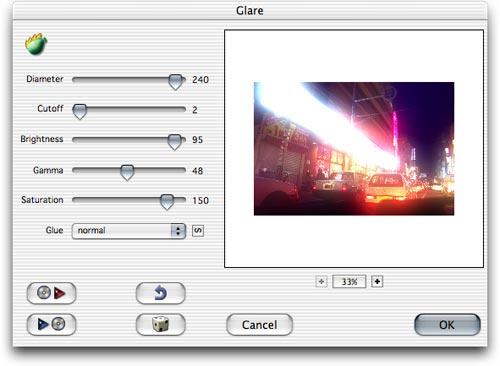This screenshot has width=500, height=366.
Task: Click the Brightness label
Action: click(x=42, y=139)
